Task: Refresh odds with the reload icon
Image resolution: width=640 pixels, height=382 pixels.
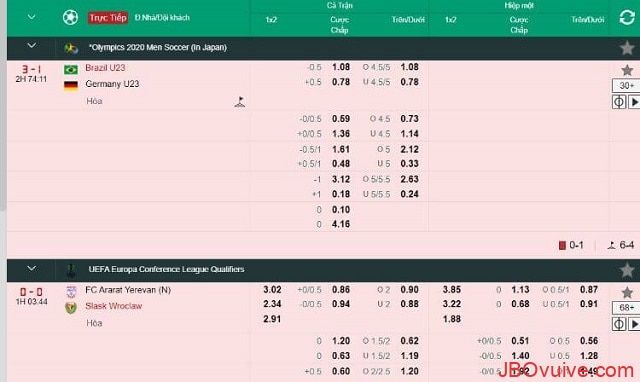Action: (627, 17)
